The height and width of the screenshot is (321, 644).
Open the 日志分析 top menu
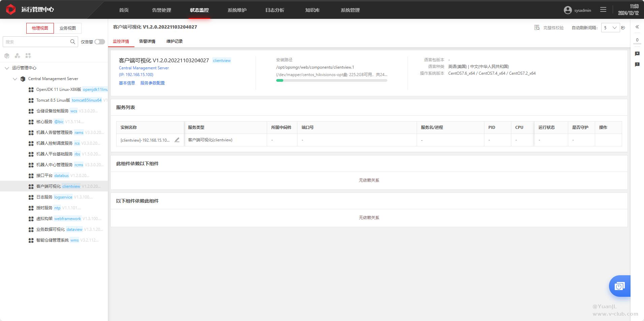[x=275, y=10]
